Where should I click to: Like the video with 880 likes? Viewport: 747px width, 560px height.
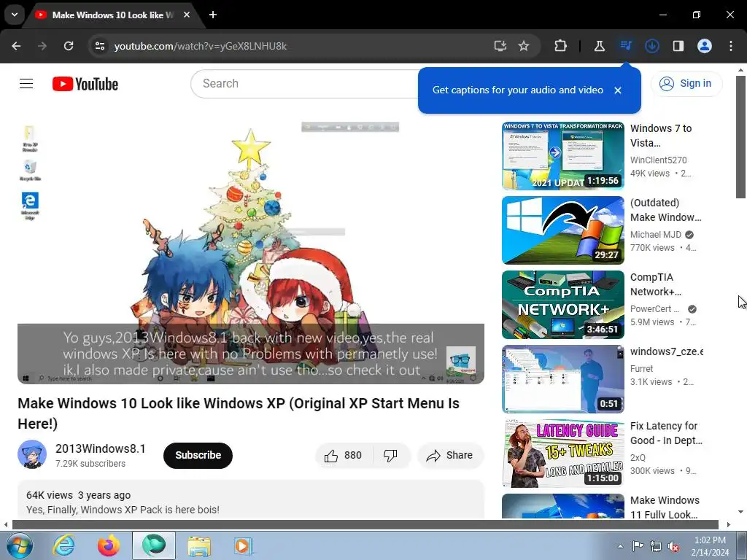(344, 456)
